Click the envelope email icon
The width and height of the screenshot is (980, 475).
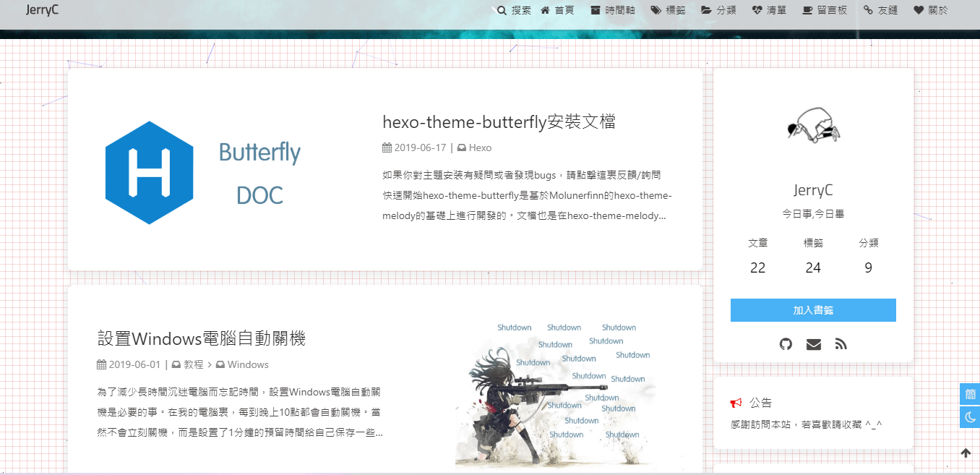(x=814, y=344)
